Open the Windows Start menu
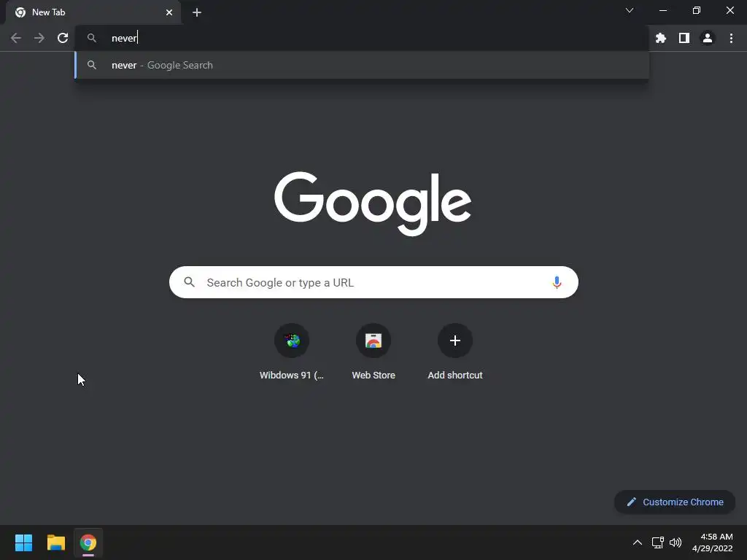The height and width of the screenshot is (560, 747). [x=23, y=542]
